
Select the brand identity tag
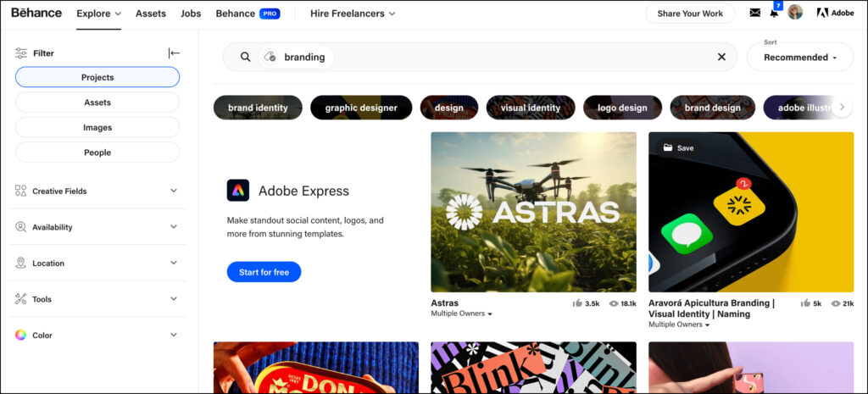click(258, 108)
